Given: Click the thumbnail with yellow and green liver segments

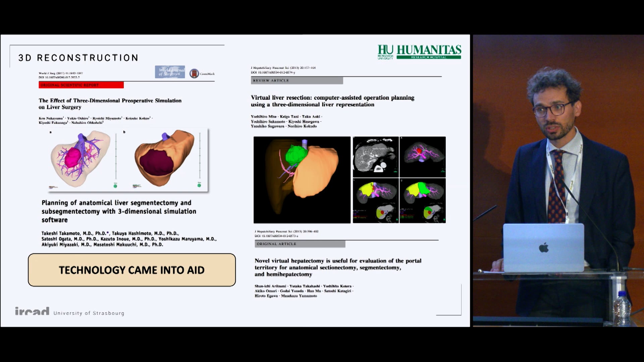Looking at the screenshot, I should [422, 200].
